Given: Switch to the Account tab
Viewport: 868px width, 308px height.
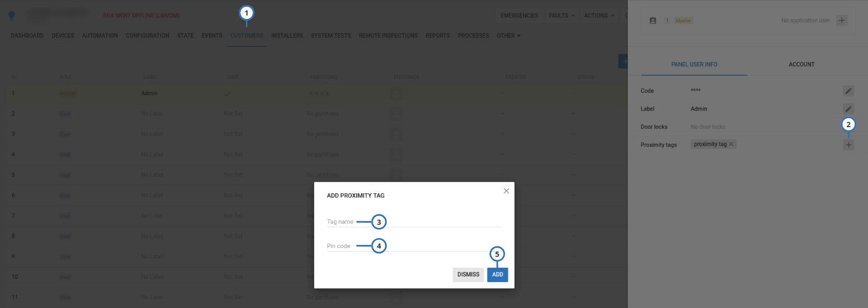Looking at the screenshot, I should (x=801, y=65).
